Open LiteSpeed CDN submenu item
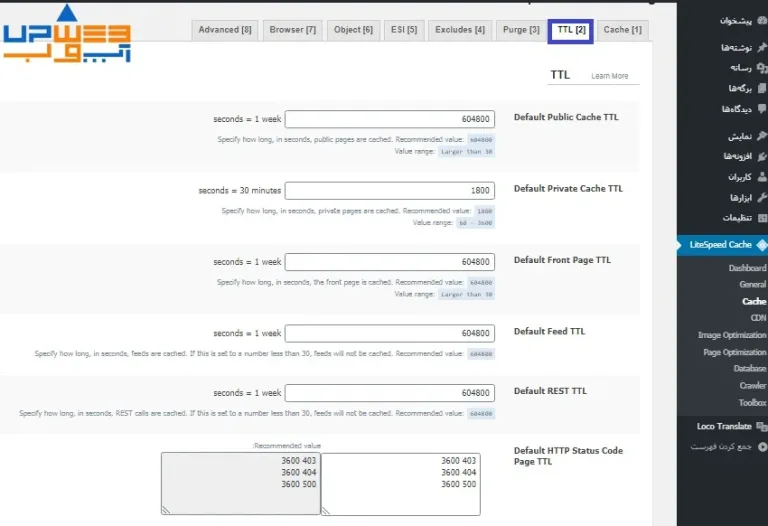 (758, 318)
